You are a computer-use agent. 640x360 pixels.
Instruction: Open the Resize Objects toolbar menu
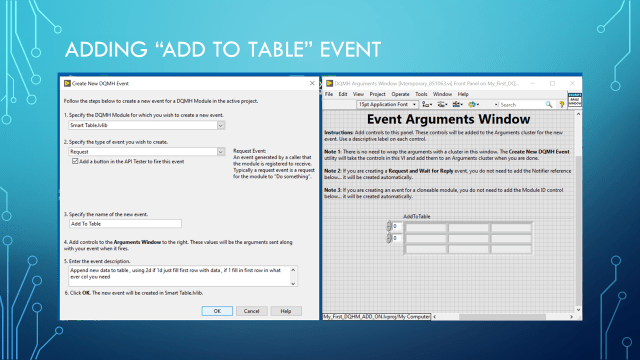coord(458,104)
